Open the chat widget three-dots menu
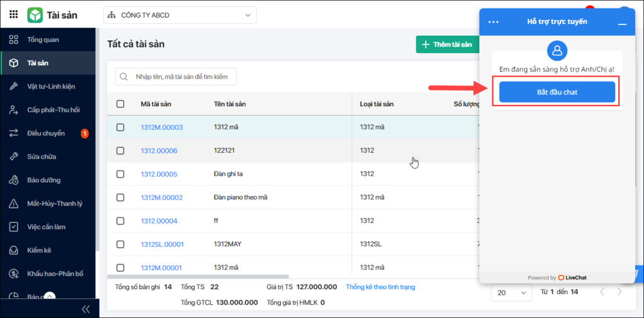Image resolution: width=644 pixels, height=318 pixels. coord(493,22)
